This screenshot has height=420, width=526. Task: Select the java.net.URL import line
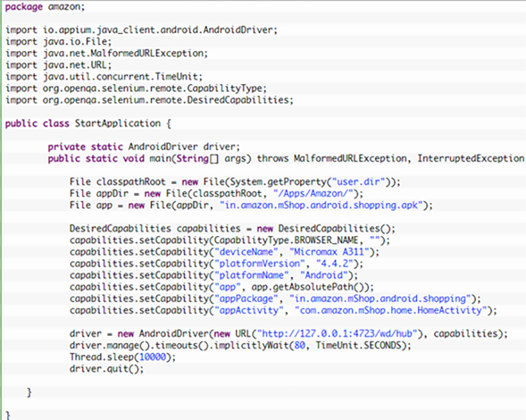59,65
